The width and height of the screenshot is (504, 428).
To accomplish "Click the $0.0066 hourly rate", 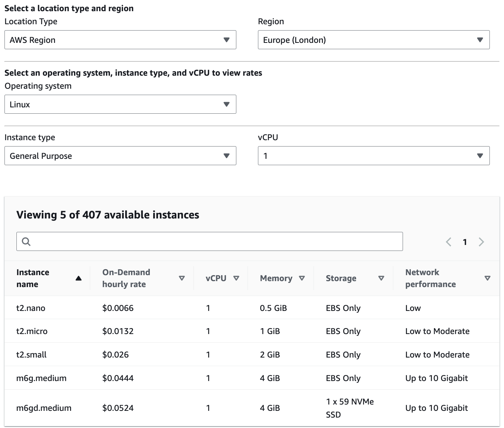I will pyautogui.click(x=118, y=308).
